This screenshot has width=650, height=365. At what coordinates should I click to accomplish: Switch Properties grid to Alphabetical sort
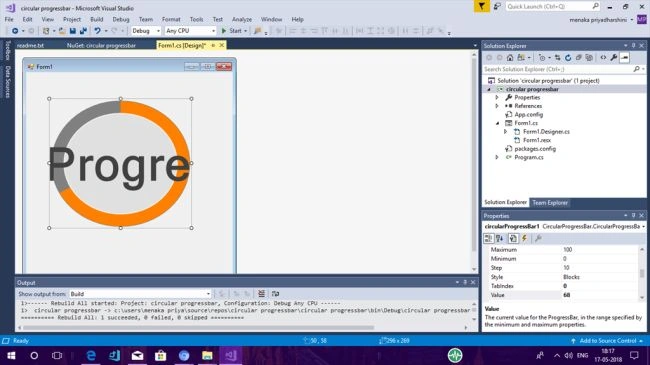click(x=500, y=238)
